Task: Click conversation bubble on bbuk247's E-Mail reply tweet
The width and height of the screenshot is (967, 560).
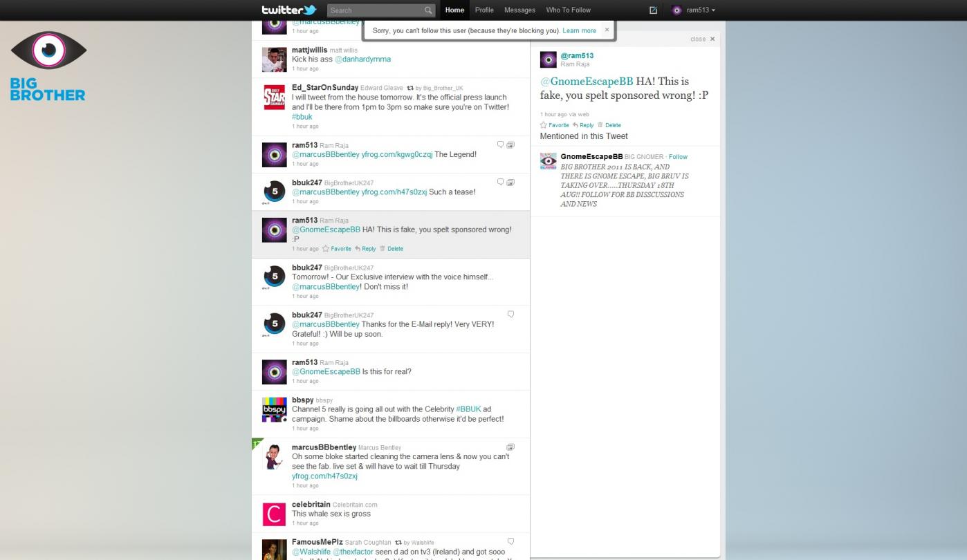Action: [510, 315]
